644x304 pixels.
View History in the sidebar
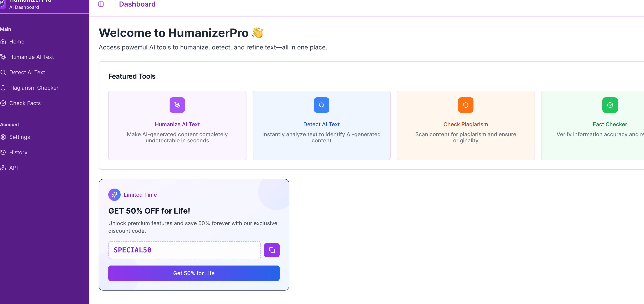tap(18, 153)
